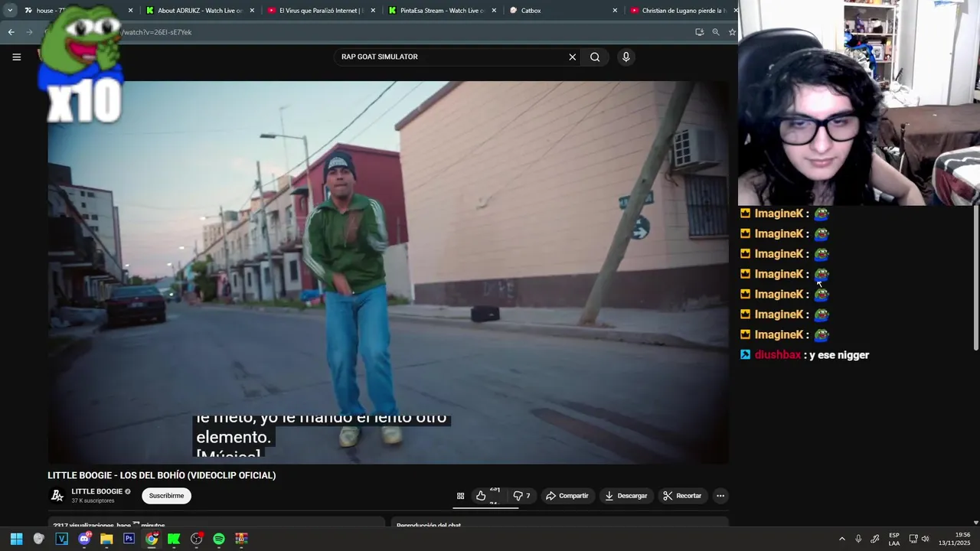
Task: Switch to Chrome in the taskbar
Action: coord(152,539)
